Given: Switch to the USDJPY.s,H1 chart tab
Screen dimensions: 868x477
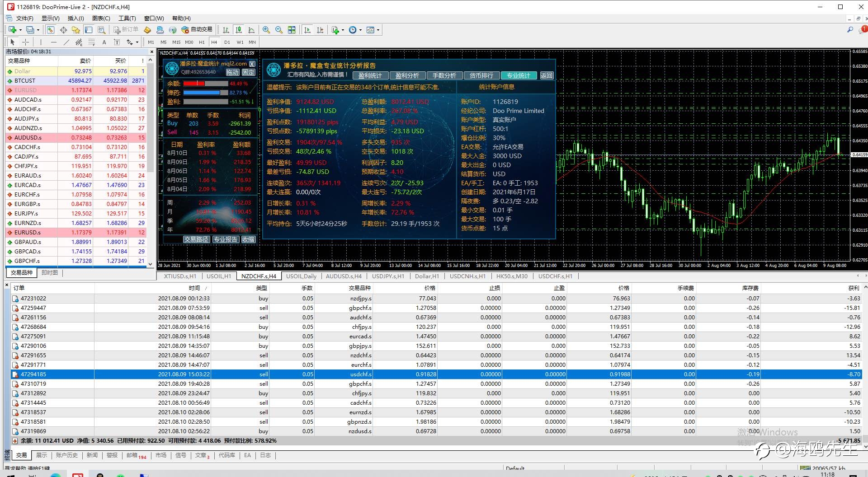Looking at the screenshot, I should tap(388, 276).
